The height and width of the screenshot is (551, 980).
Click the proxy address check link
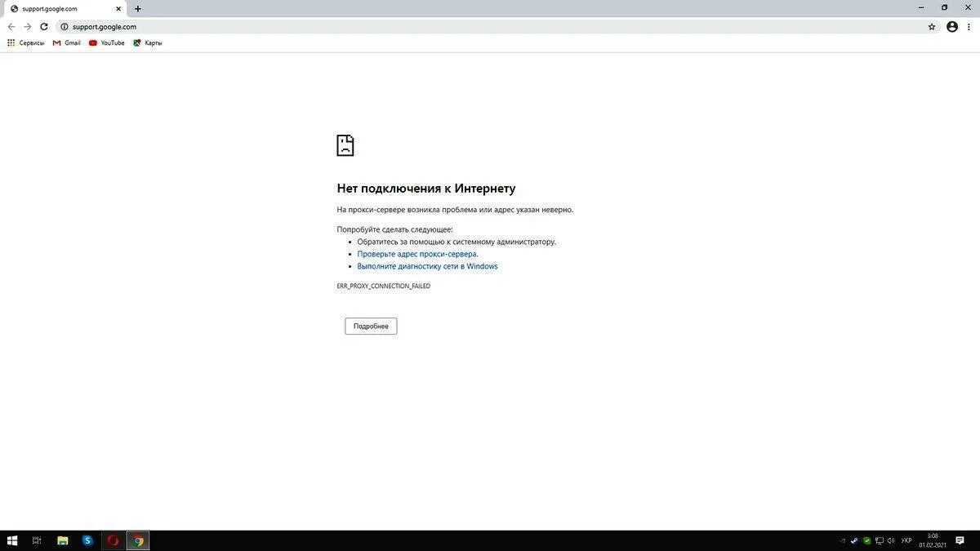point(417,254)
